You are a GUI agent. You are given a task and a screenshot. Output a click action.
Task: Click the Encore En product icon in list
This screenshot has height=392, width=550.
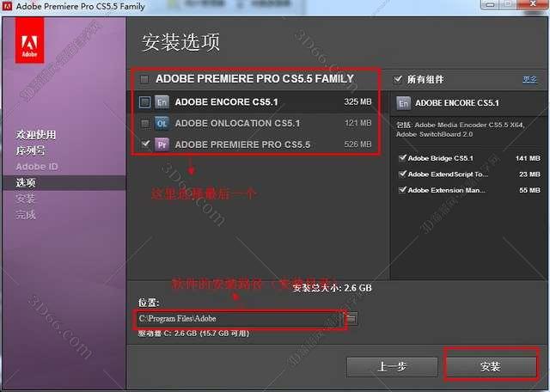point(162,102)
